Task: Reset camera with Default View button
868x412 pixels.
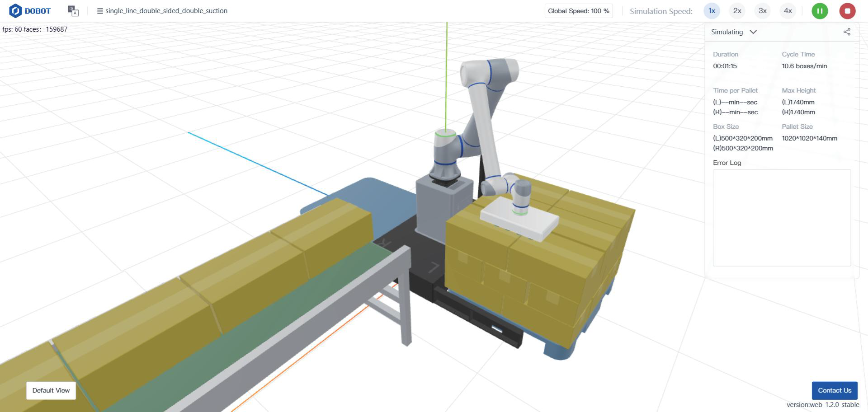Action: [51, 390]
